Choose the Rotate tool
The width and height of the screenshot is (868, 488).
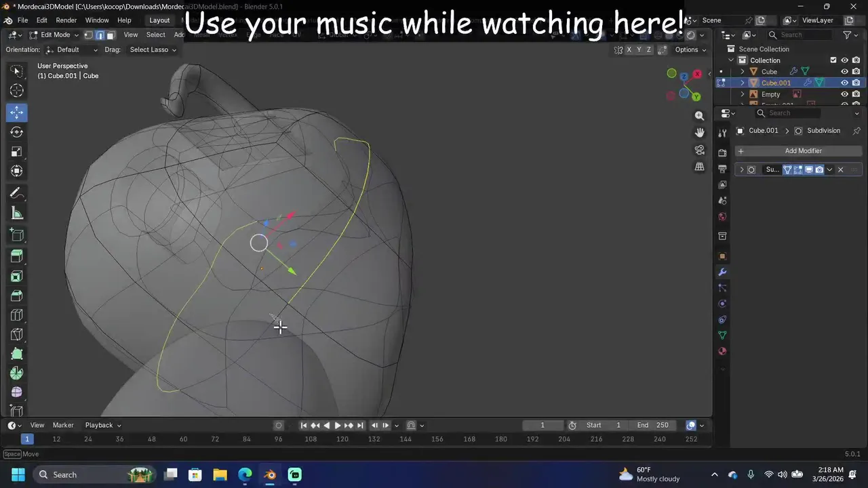point(17,131)
